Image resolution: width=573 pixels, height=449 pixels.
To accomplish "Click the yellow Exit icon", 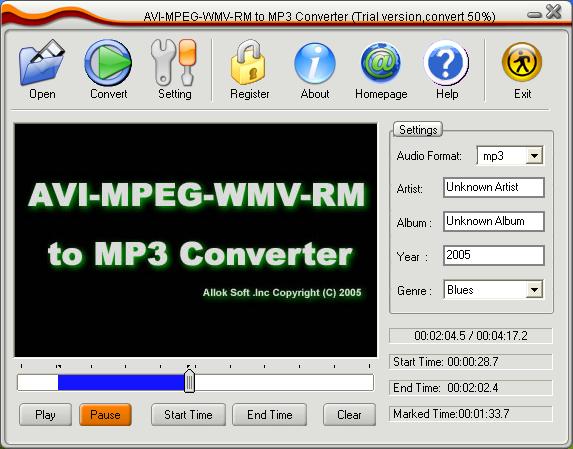I will click(522, 62).
